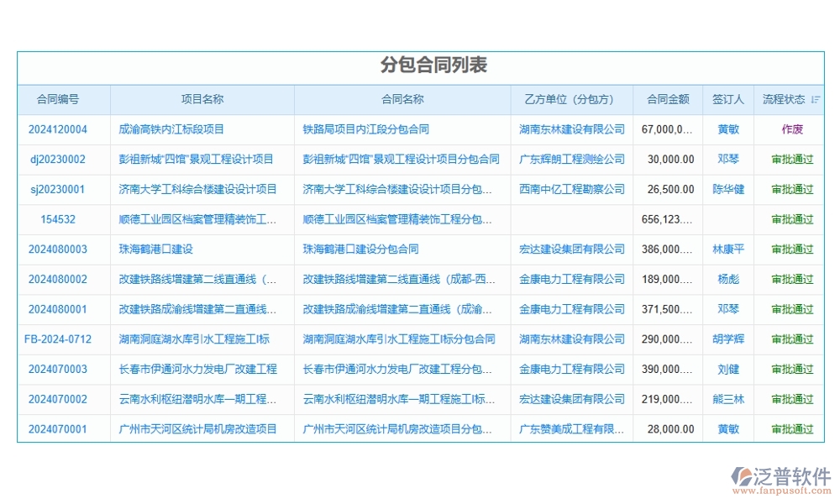Click the 乙方单位（分包方）column header

click(x=571, y=99)
